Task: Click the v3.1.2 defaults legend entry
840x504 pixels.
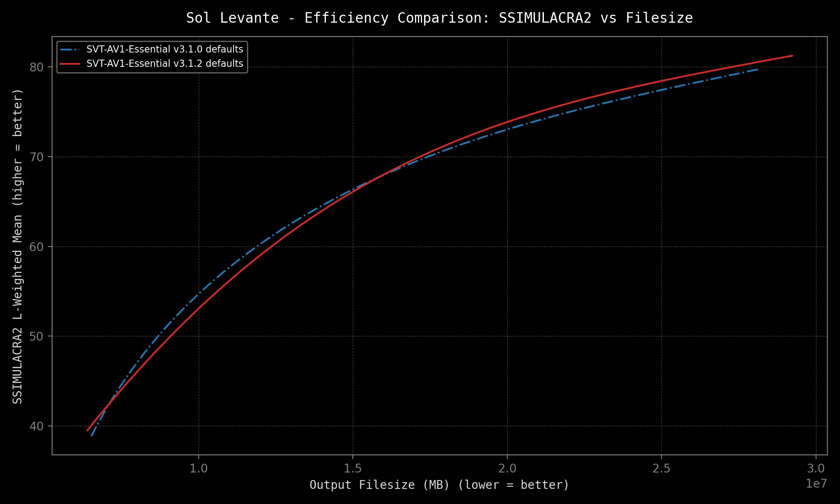Action: [x=165, y=64]
